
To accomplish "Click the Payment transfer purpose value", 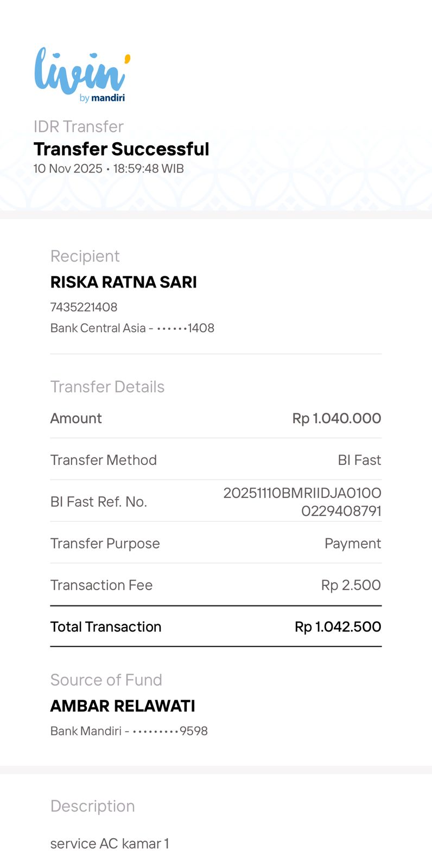I will pyautogui.click(x=353, y=544).
